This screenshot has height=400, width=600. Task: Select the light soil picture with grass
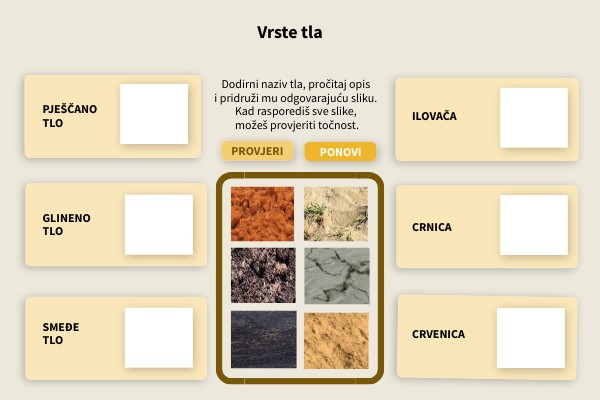click(336, 212)
